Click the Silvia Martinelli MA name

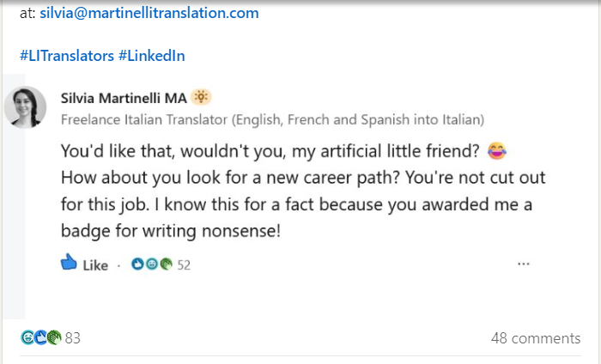pyautogui.click(x=124, y=98)
